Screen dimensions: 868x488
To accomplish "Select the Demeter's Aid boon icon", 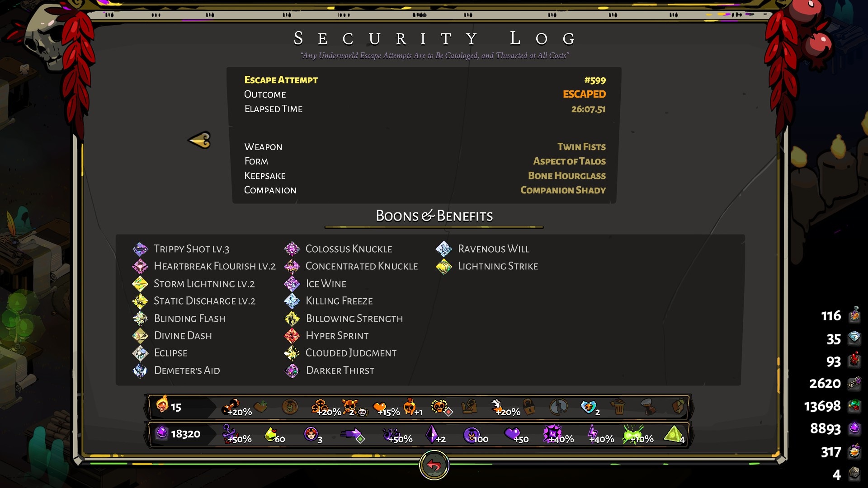I will pyautogui.click(x=140, y=371).
